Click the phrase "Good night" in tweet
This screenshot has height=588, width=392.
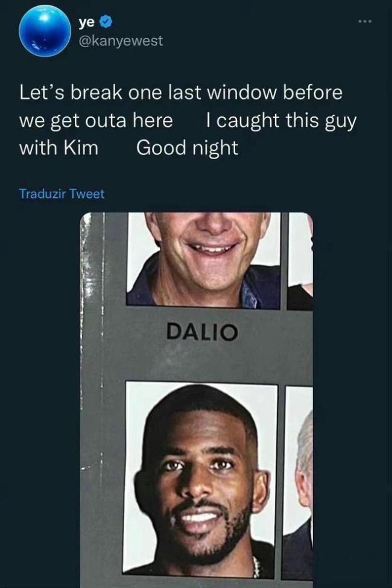pyautogui.click(x=187, y=148)
